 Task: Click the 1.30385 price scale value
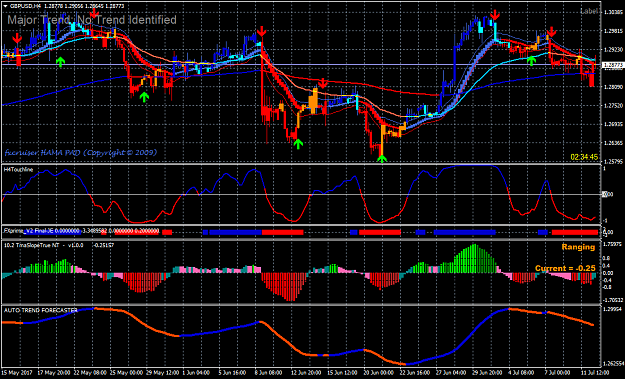click(613, 12)
